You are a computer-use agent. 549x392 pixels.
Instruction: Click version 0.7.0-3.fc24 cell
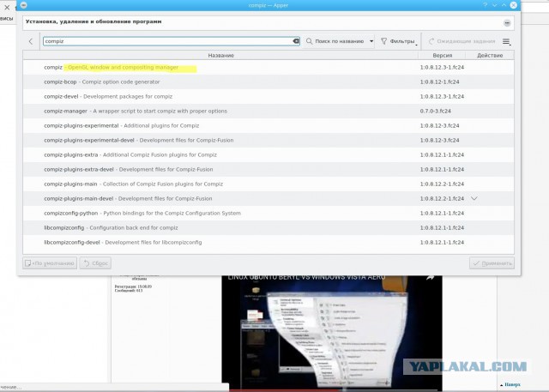(435, 111)
